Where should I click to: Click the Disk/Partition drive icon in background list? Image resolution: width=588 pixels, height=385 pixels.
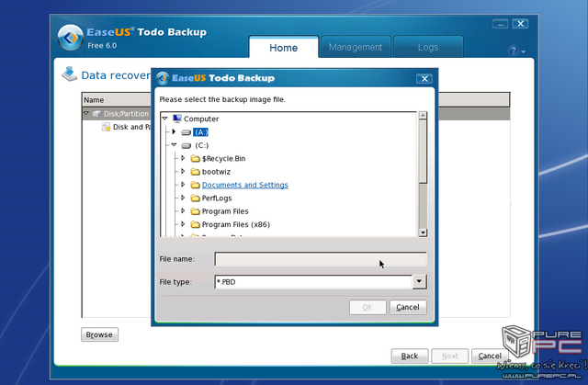[x=97, y=114]
